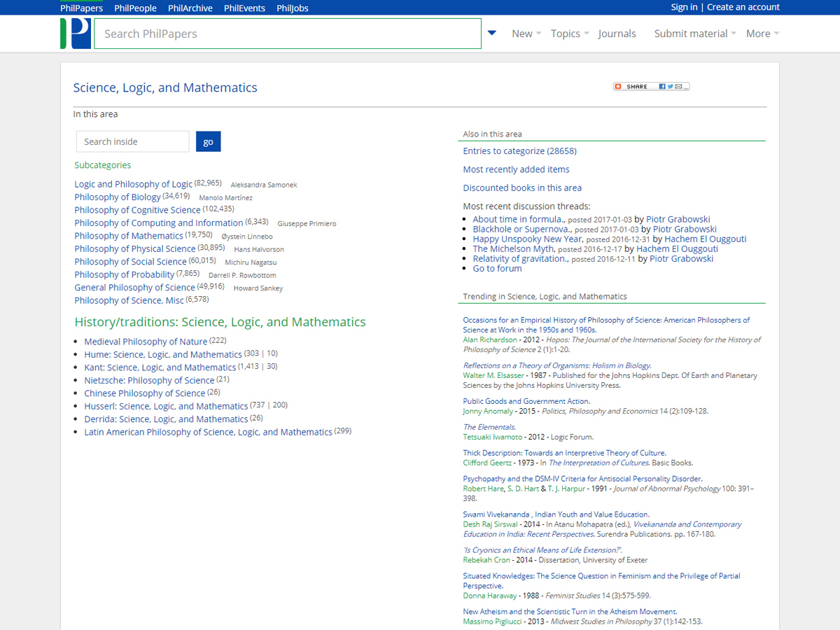The height and width of the screenshot is (630, 840).
Task: Open the search options dropdown arrow
Action: coord(491,32)
